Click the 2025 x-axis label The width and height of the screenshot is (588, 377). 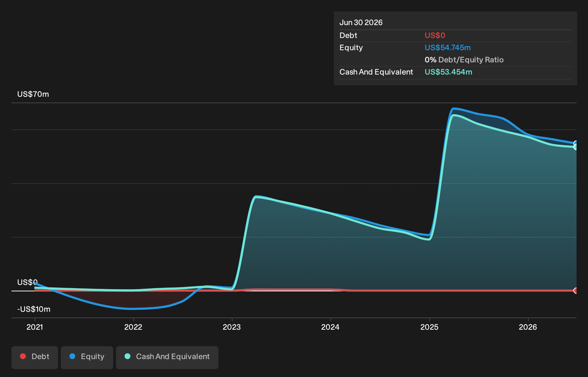pos(429,327)
